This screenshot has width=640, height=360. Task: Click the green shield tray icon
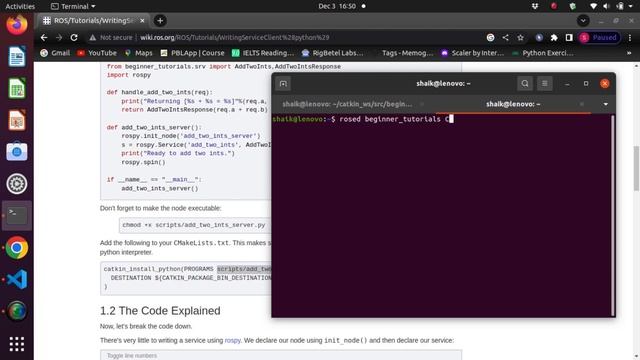tap(573, 6)
